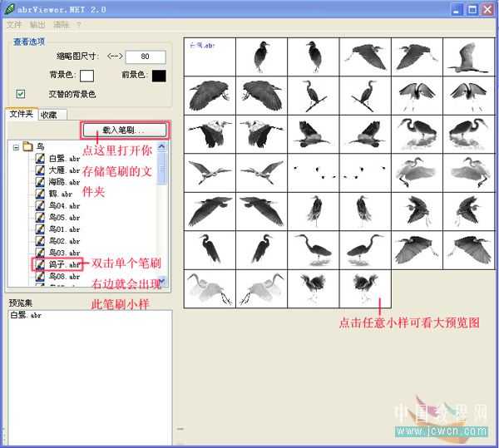This screenshot has height=448, width=499.
Task: Toggle the 交替的背景色 checkbox
Action: [21, 94]
